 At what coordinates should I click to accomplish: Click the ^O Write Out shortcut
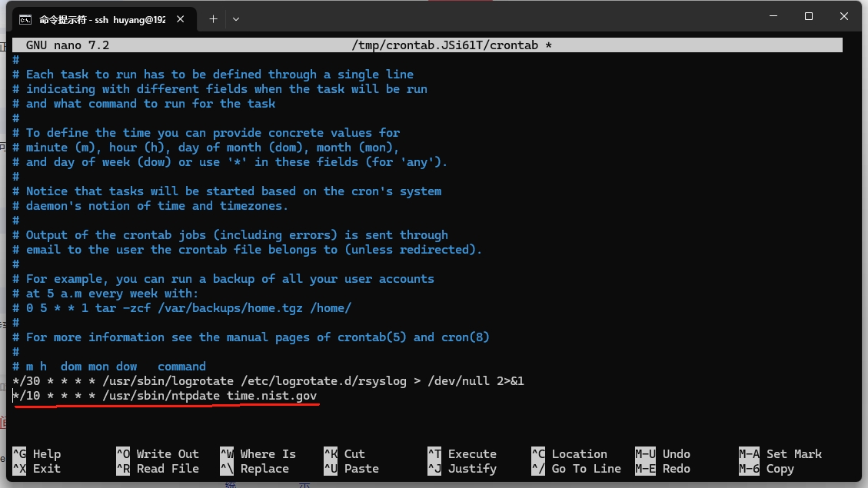157,454
